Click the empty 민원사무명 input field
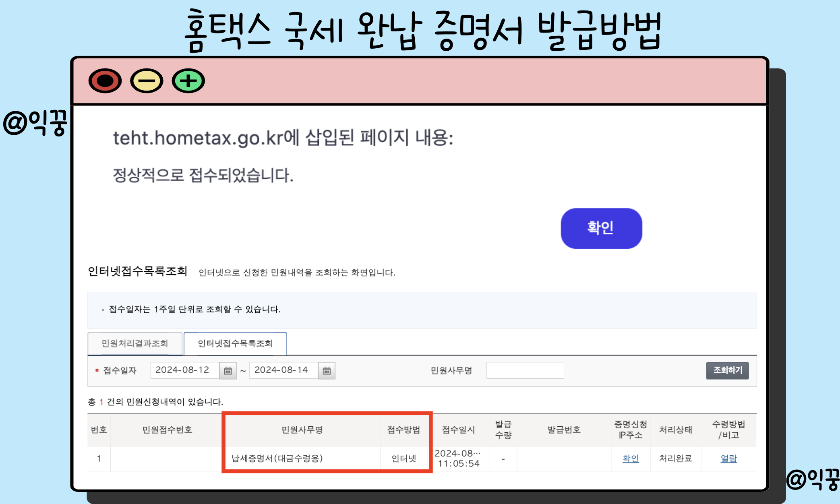The image size is (840, 504). 525,370
